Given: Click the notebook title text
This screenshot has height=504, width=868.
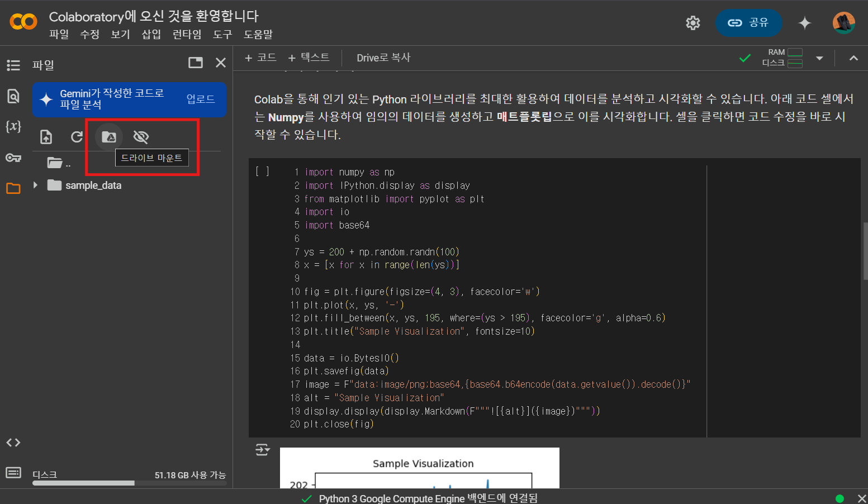Looking at the screenshot, I should click(x=154, y=16).
